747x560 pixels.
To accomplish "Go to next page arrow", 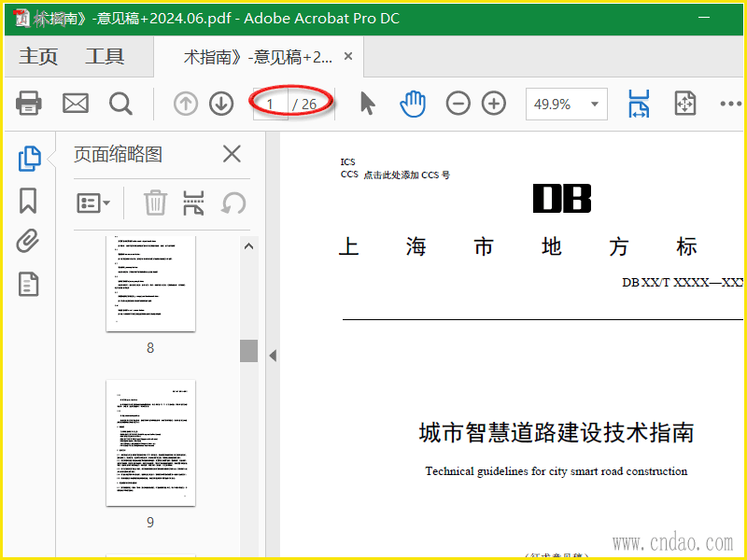I will [x=221, y=104].
